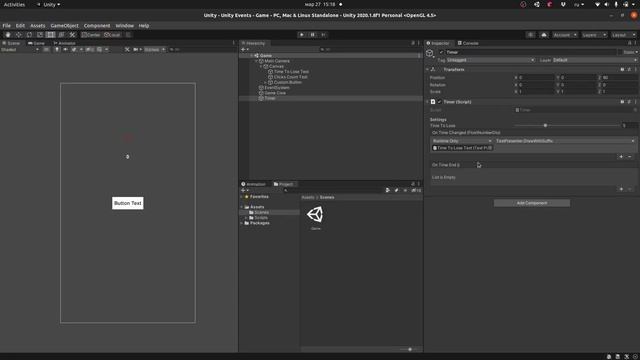The width and height of the screenshot is (640, 360).
Task: Open the custom editor tools icon
Action: click(x=72, y=35)
